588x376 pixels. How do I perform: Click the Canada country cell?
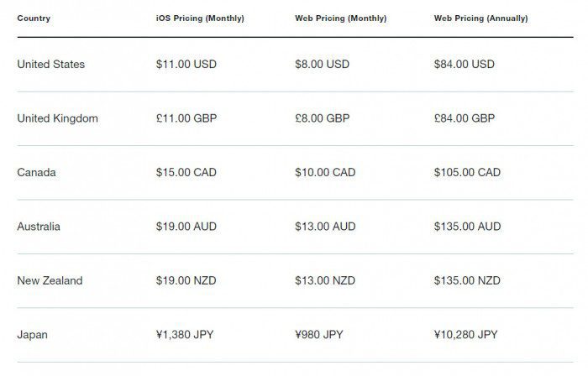coord(36,173)
